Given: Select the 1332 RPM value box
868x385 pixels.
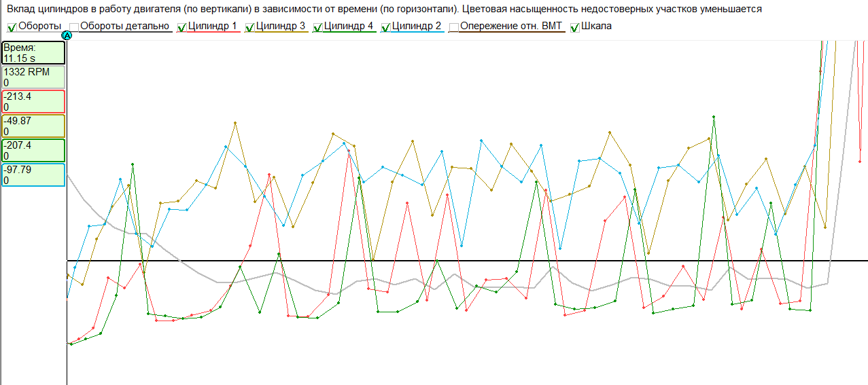Looking at the screenshot, I should [x=33, y=77].
